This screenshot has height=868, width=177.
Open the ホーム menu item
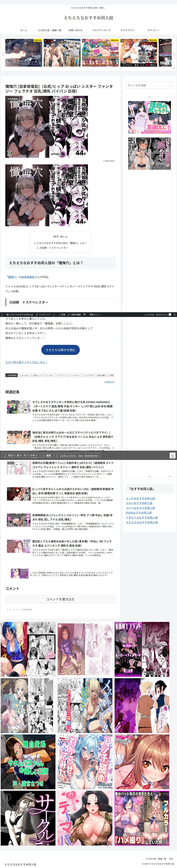pyautogui.click(x=24, y=30)
